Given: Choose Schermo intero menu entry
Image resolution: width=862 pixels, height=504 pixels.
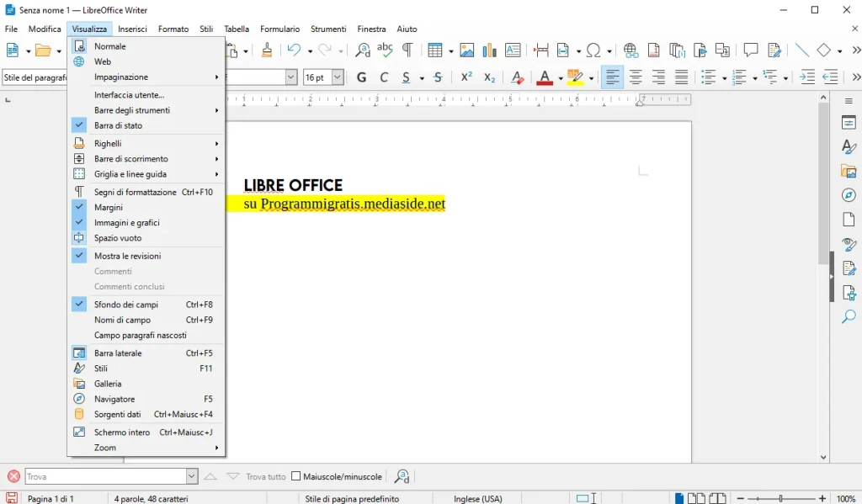Looking at the screenshot, I should [x=146, y=432].
